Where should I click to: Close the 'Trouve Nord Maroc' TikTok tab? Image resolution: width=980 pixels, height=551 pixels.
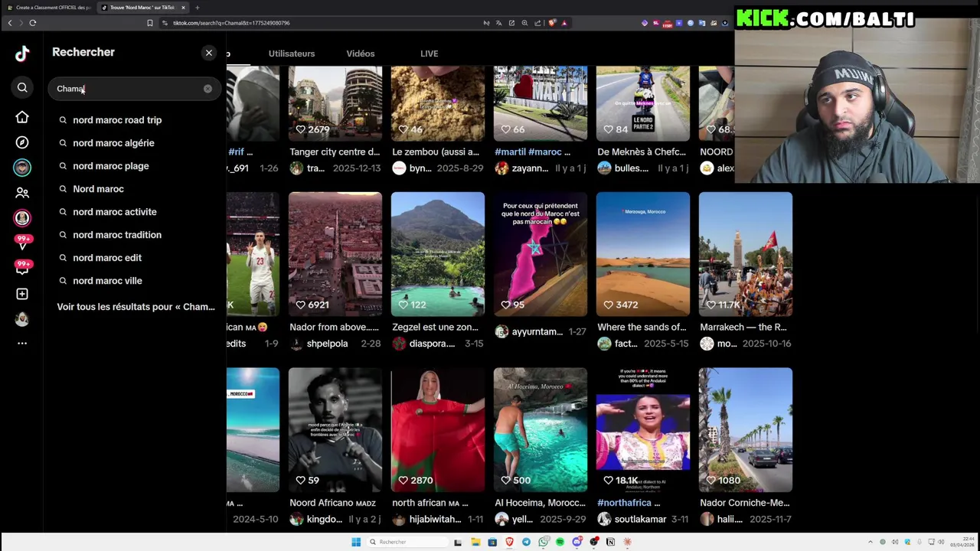coord(183,8)
